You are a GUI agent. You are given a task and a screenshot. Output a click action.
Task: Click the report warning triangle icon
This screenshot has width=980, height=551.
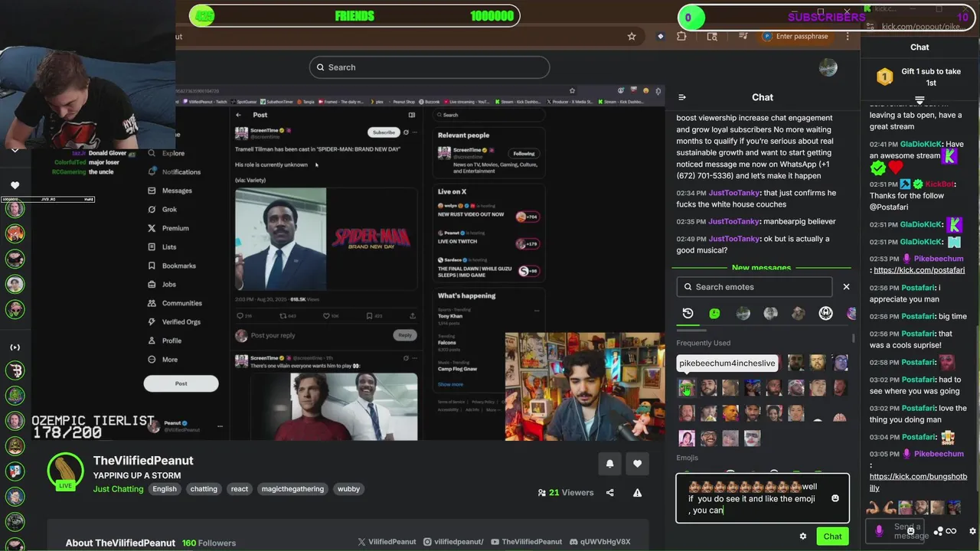637,493
